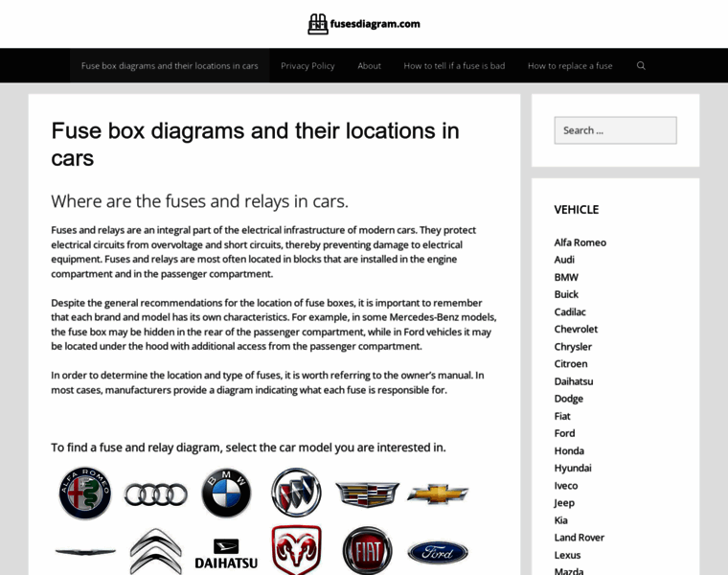Open Hyundai in vehicle list
728x575 pixels.
[x=573, y=469]
